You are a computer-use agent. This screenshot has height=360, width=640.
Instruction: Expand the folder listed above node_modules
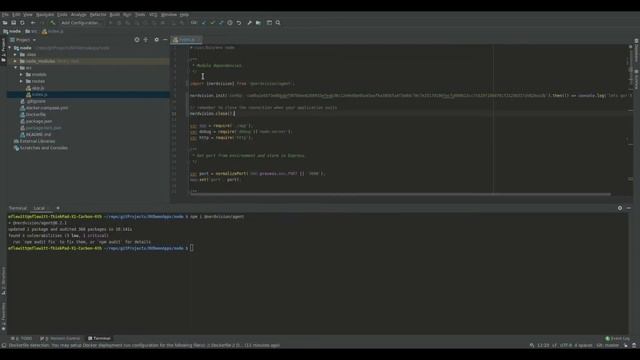[x=16, y=54]
